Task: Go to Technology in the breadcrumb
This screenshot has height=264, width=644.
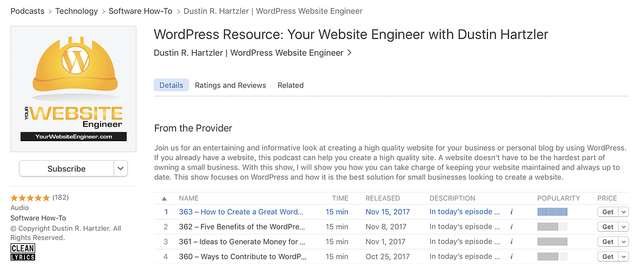Action: pos(77,11)
